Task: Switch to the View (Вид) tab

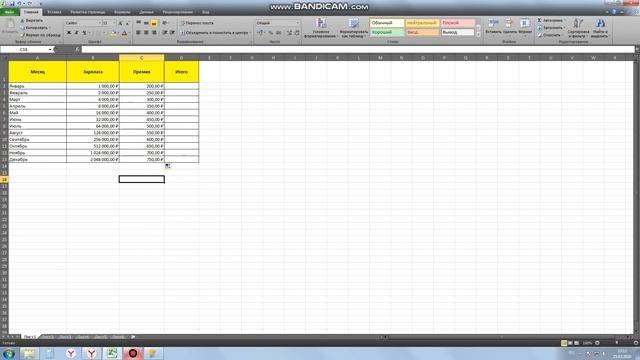Action: click(206, 12)
